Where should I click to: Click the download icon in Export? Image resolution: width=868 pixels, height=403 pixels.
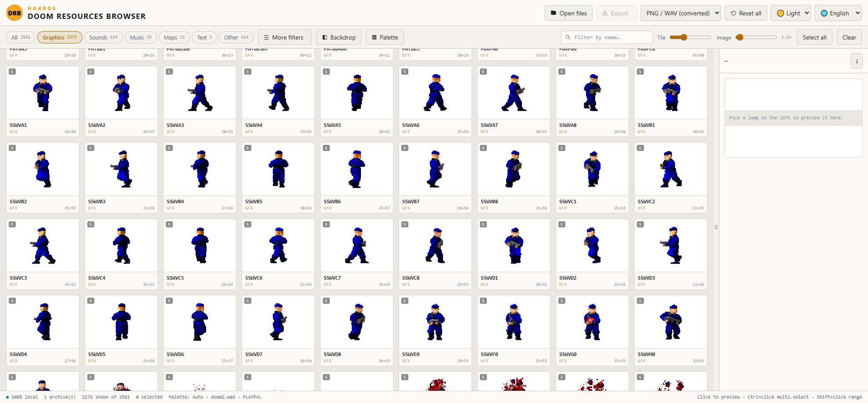(x=605, y=13)
